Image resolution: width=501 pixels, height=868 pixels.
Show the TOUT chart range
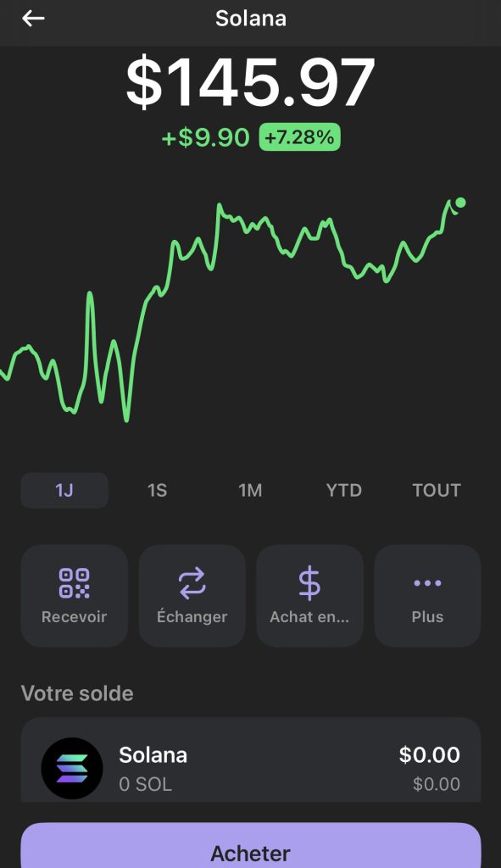click(x=437, y=491)
